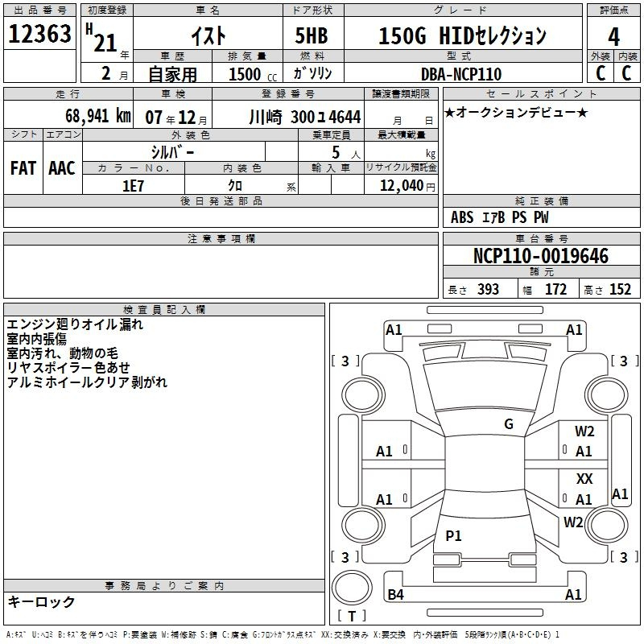Click the キーロック office notice text
644x644 pixels.
(x=41, y=601)
